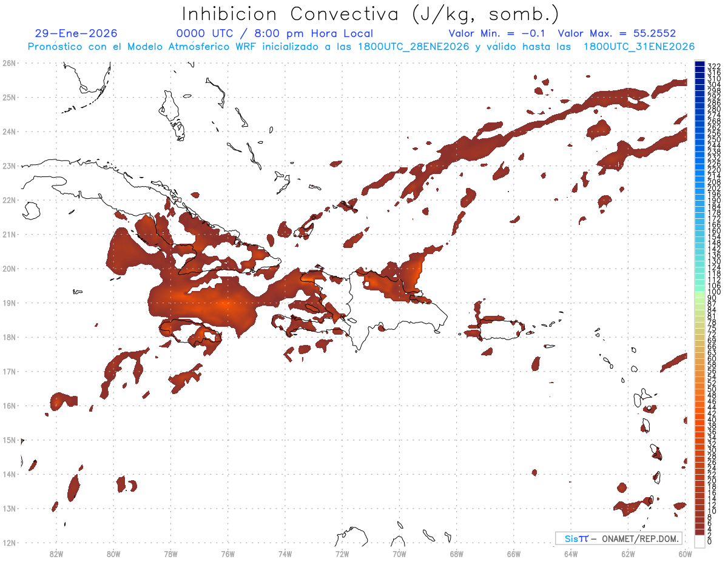
Task: Click the "17N" latitude label
Action: (9, 371)
